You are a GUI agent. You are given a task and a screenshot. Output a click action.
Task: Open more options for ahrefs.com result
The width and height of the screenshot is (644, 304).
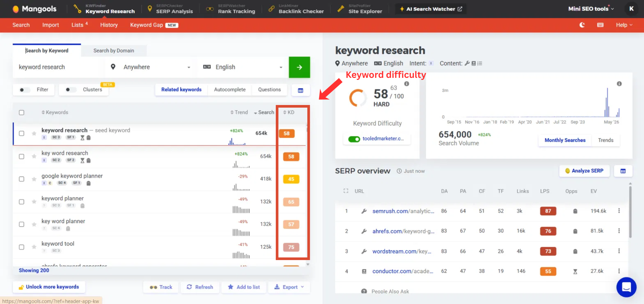(x=619, y=231)
